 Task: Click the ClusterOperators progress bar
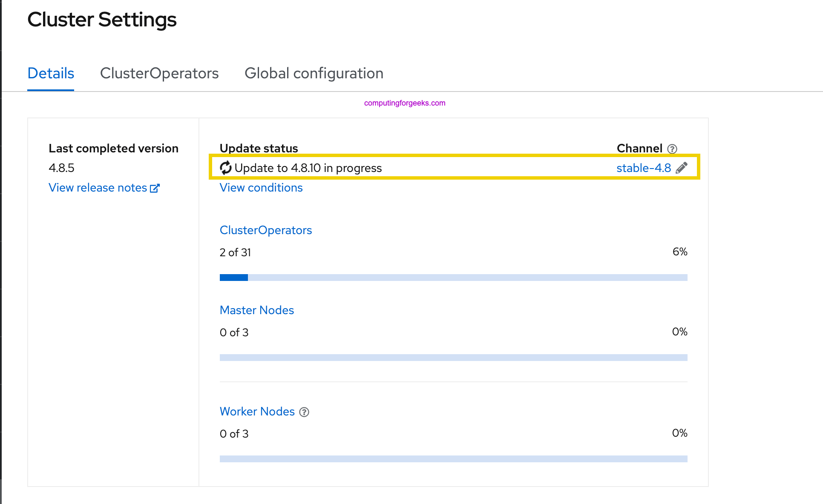pos(453,277)
